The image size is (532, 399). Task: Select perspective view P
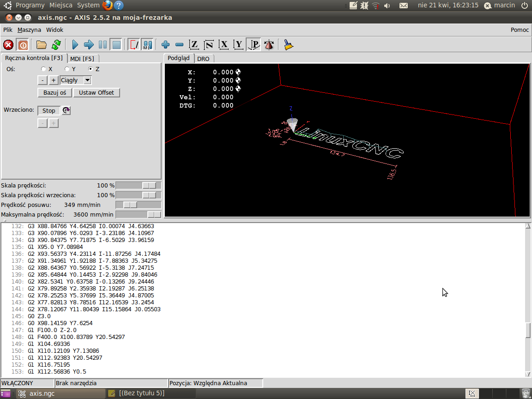point(254,45)
